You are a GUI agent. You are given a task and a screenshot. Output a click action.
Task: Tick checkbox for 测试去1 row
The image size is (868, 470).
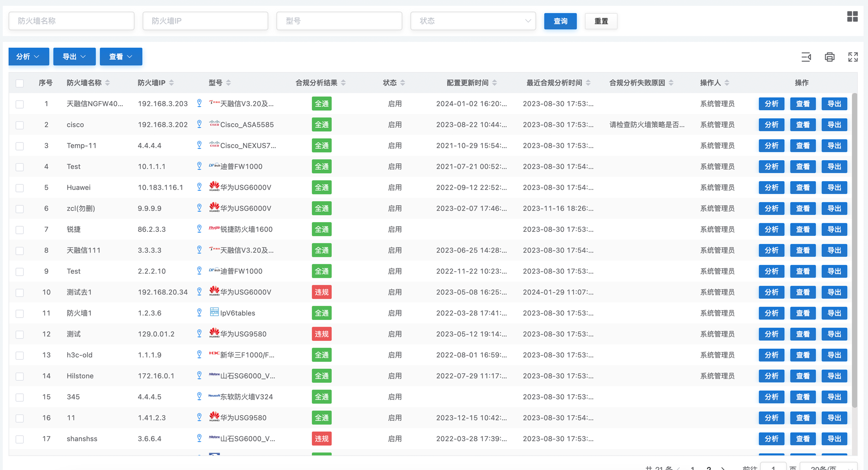[x=20, y=293]
